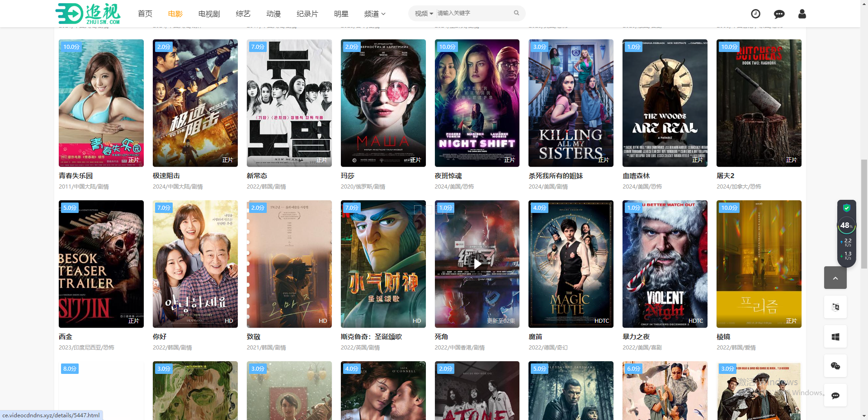Select the 综艺 variety tab
The image size is (868, 420).
coord(243,14)
